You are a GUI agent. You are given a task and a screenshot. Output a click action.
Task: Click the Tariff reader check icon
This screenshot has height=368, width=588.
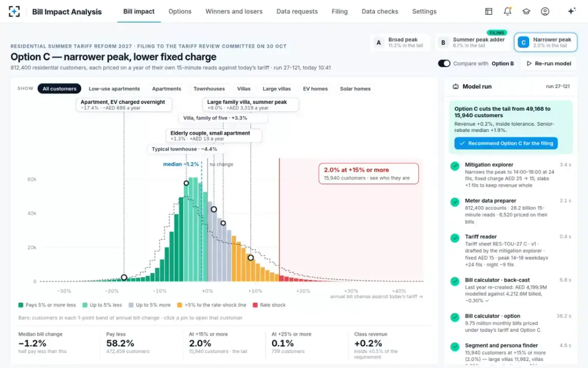click(455, 238)
